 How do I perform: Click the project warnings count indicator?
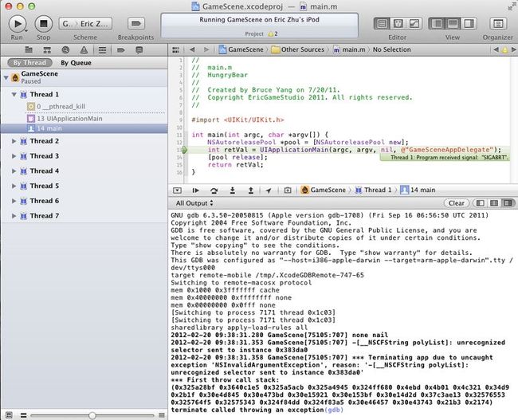[273, 33]
